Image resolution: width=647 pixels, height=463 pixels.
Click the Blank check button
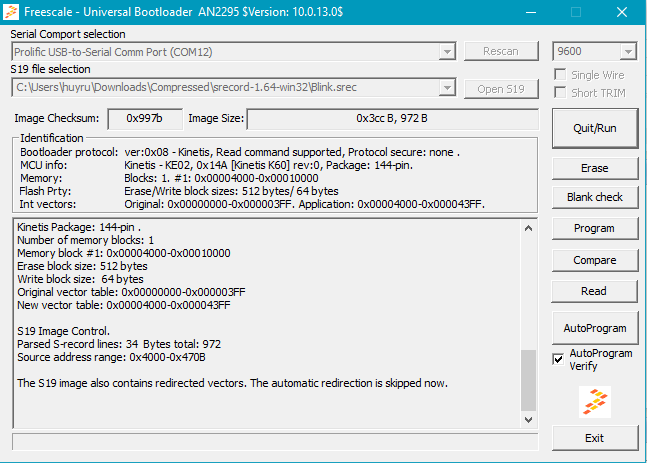tap(595, 197)
